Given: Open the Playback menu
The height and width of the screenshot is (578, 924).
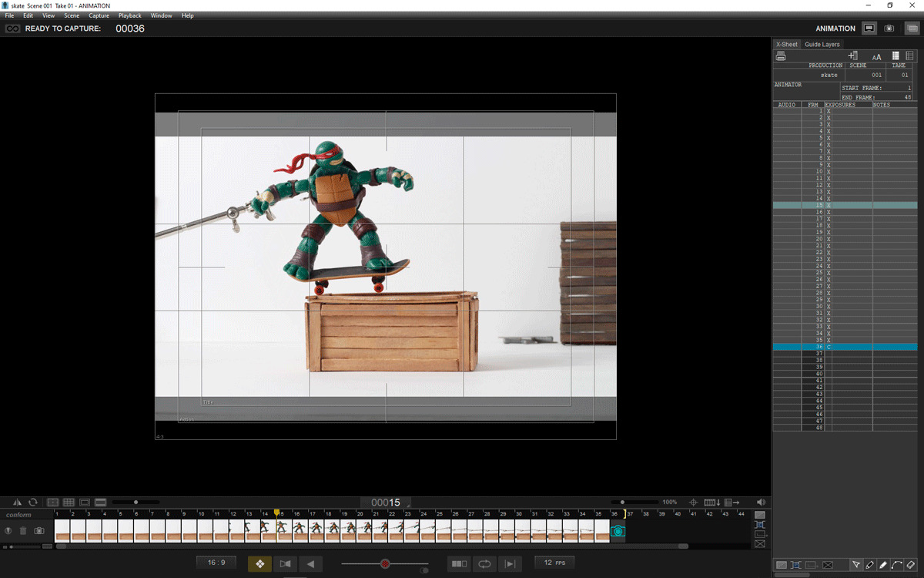Looking at the screenshot, I should click(130, 15).
